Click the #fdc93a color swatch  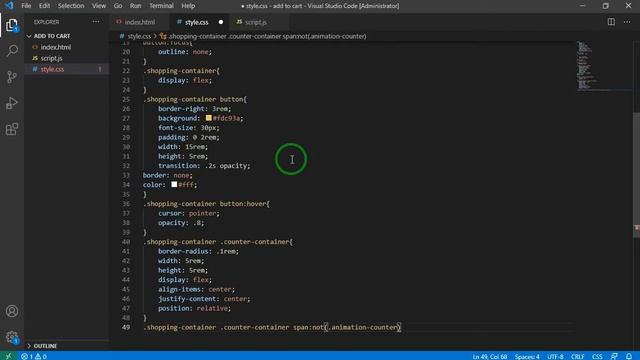point(209,118)
